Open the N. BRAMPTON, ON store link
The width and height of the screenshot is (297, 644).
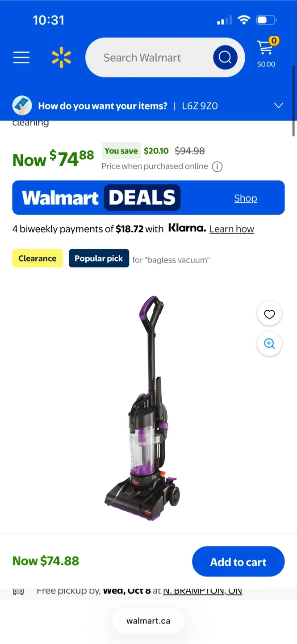(x=203, y=591)
